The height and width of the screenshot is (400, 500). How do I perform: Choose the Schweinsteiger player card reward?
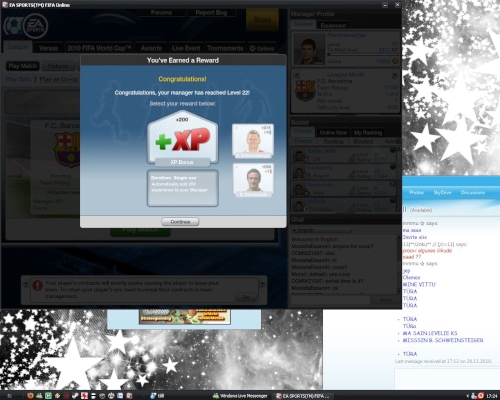coord(253,141)
